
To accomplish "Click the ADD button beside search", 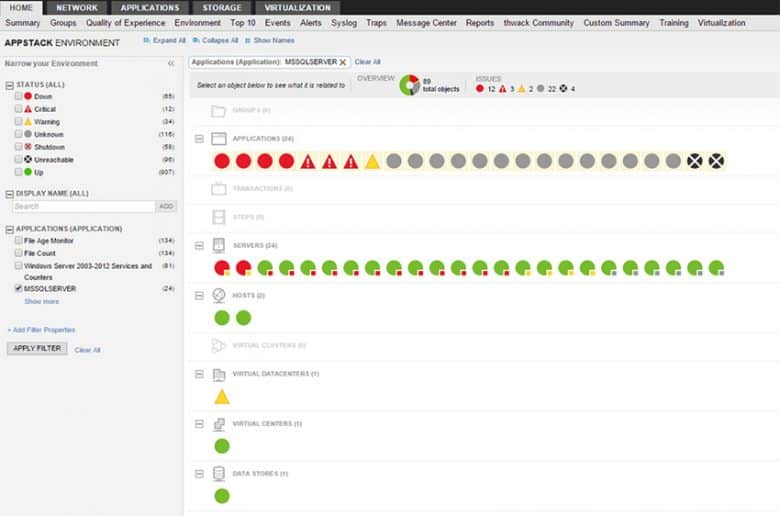I will [166, 206].
